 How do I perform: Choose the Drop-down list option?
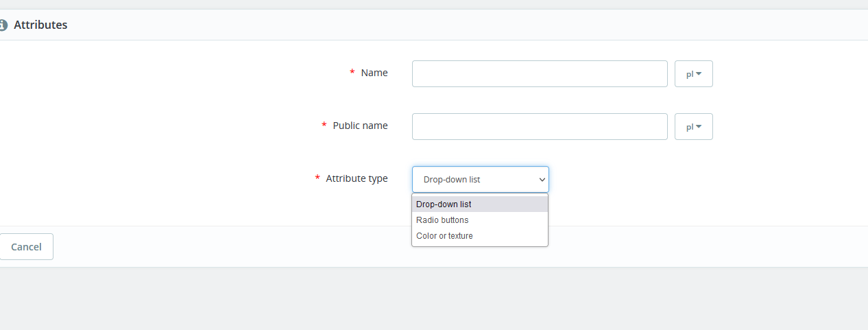480,204
